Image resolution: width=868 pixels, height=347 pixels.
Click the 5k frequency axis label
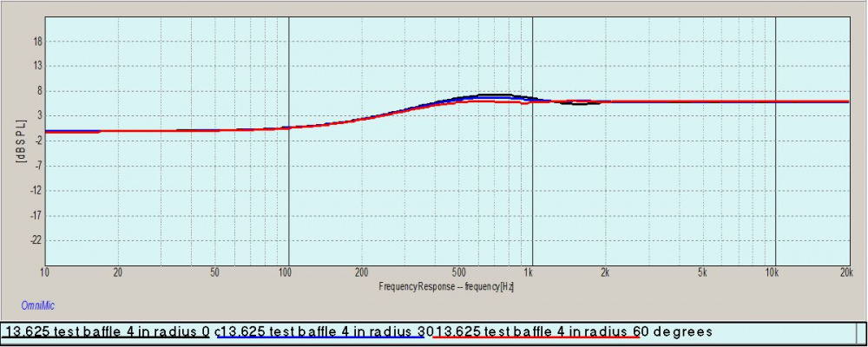point(701,272)
